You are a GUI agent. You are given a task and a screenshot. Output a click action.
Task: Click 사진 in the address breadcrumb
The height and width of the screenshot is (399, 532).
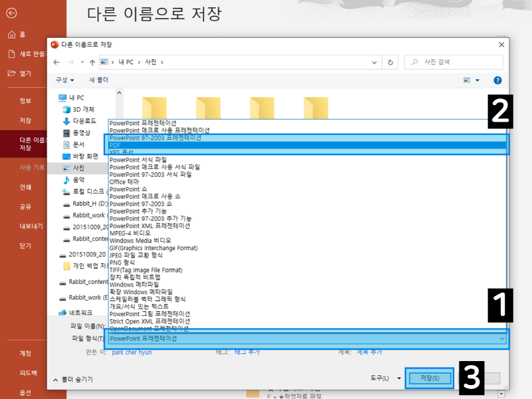(x=151, y=62)
